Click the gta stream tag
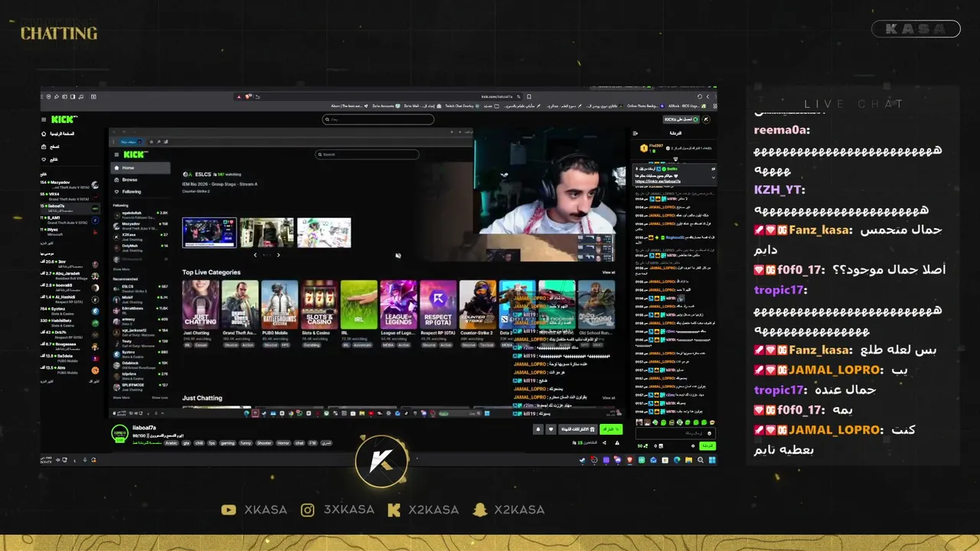This screenshot has width=980, height=551. (186, 443)
